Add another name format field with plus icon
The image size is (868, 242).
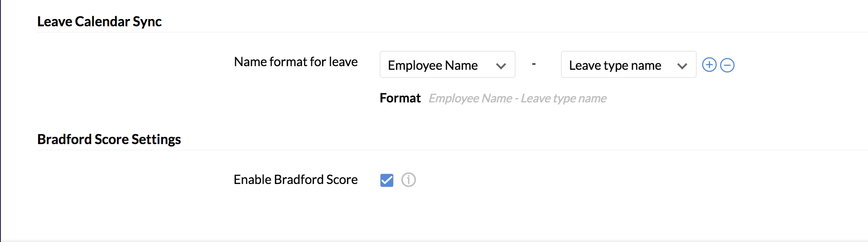pos(709,65)
